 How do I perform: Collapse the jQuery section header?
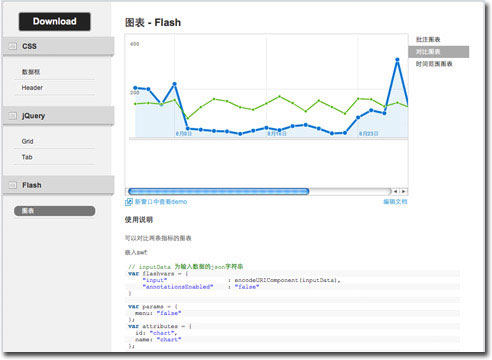tap(58, 116)
